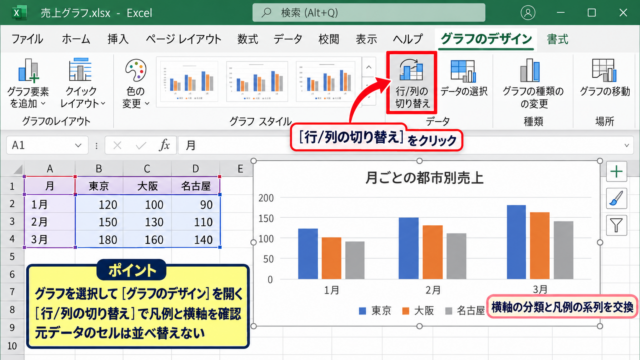Click the 1月 horizontal axis label
Image resolution: width=640 pixels, height=360 pixels.
[331, 290]
